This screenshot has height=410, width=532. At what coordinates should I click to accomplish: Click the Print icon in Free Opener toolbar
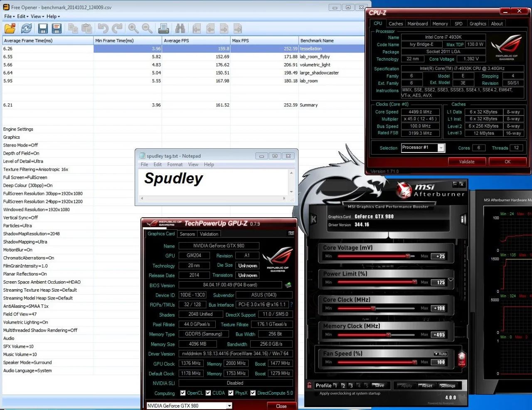(x=164, y=28)
